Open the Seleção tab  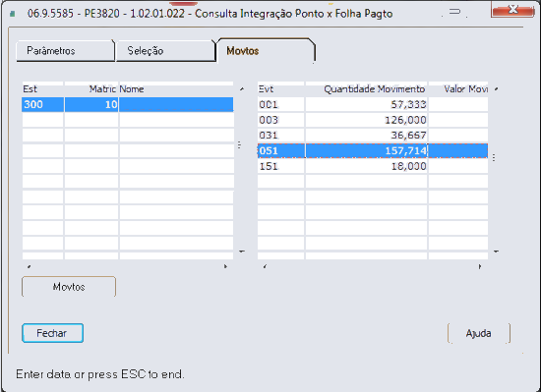click(x=165, y=51)
